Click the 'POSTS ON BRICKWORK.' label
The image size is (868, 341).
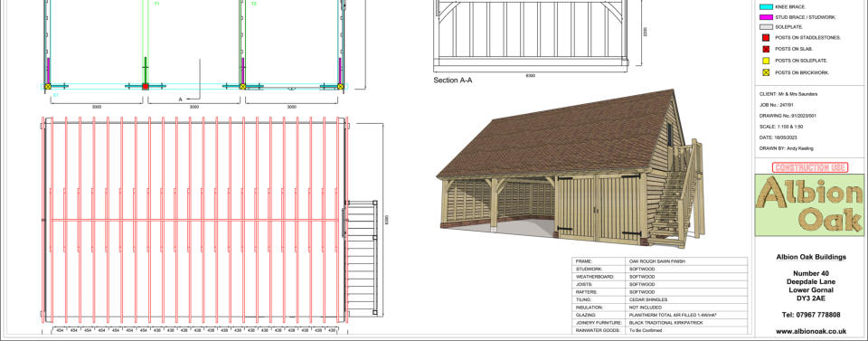[802, 72]
